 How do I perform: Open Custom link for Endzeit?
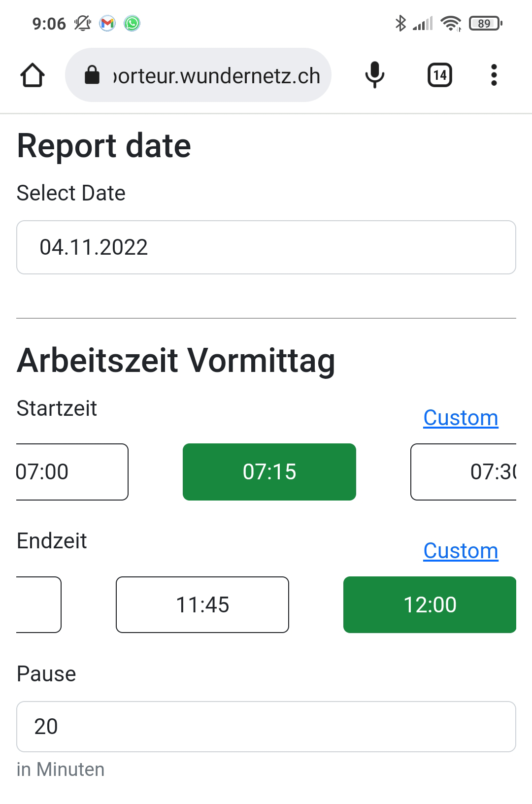(x=461, y=551)
